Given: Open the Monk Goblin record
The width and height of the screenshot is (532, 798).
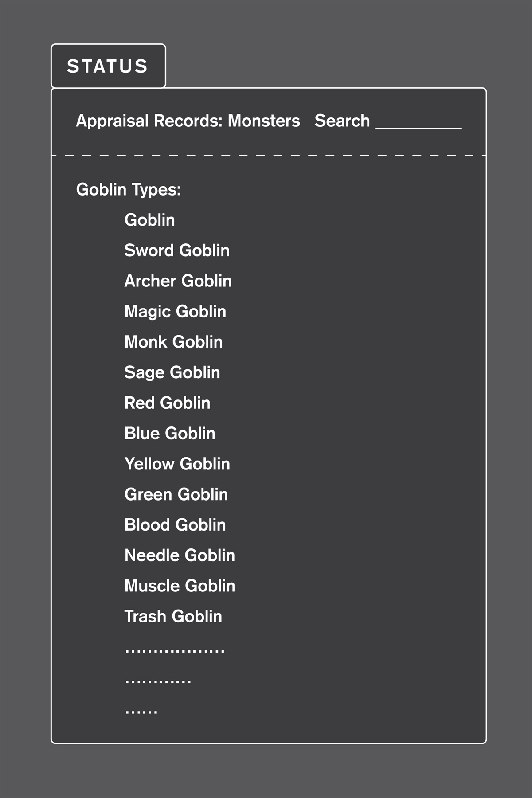Looking at the screenshot, I should click(173, 342).
